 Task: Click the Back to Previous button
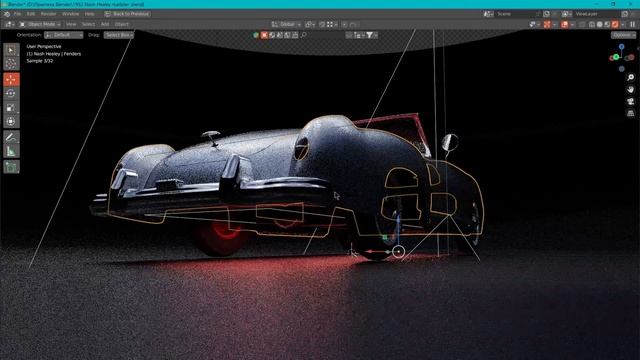[x=127, y=14]
